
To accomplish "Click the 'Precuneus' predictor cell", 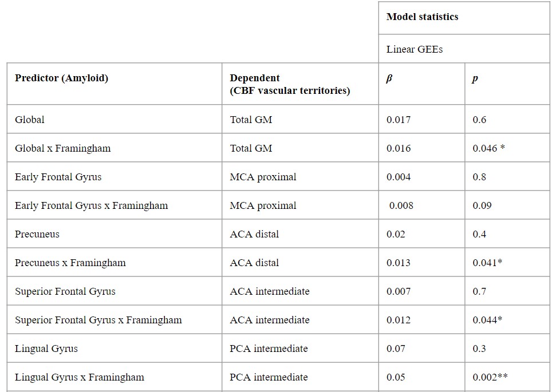I will click(37, 234).
